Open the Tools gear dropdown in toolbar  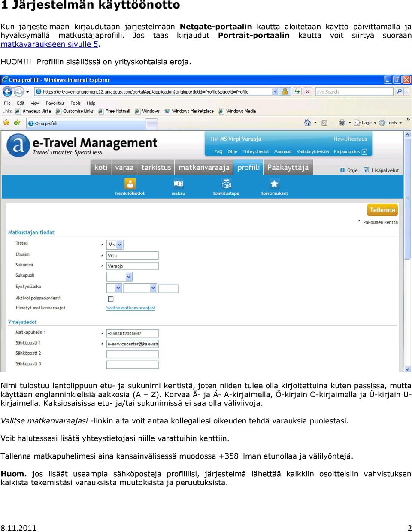tap(391, 123)
